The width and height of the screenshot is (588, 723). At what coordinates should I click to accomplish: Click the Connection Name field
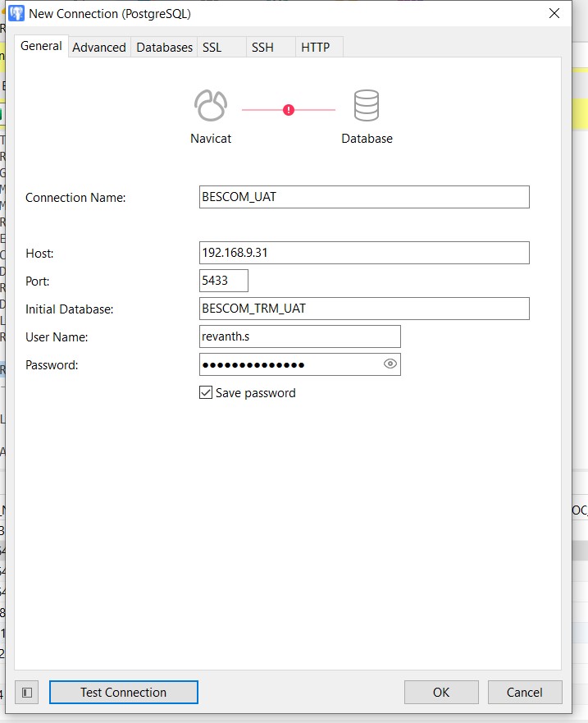pyautogui.click(x=364, y=197)
